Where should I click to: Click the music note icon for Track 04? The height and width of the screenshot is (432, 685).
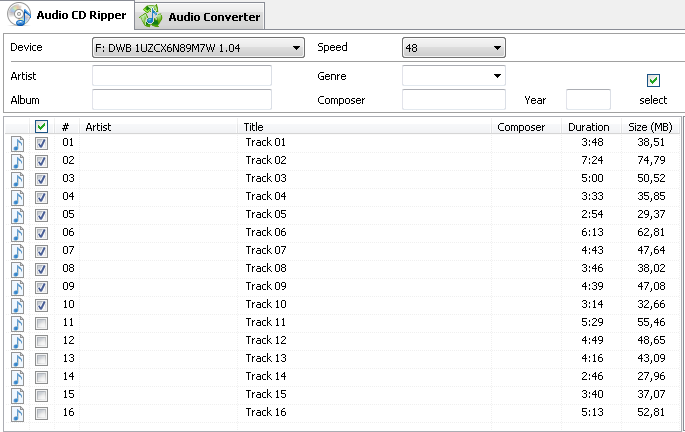(x=17, y=198)
